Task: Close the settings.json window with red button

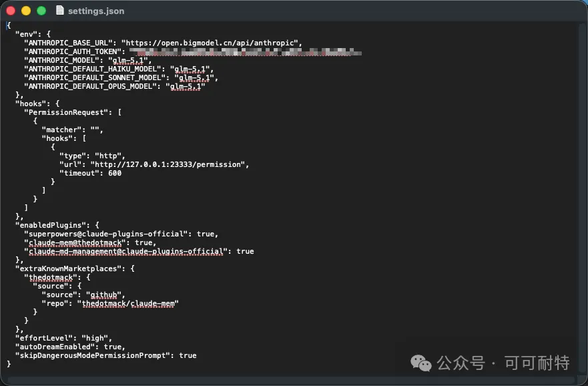Action: (11, 11)
